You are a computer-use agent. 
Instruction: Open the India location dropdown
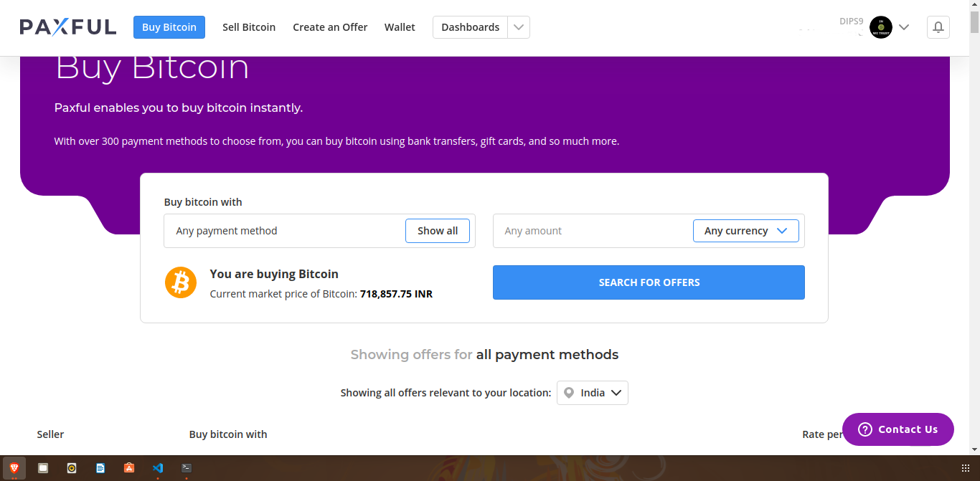click(x=593, y=393)
